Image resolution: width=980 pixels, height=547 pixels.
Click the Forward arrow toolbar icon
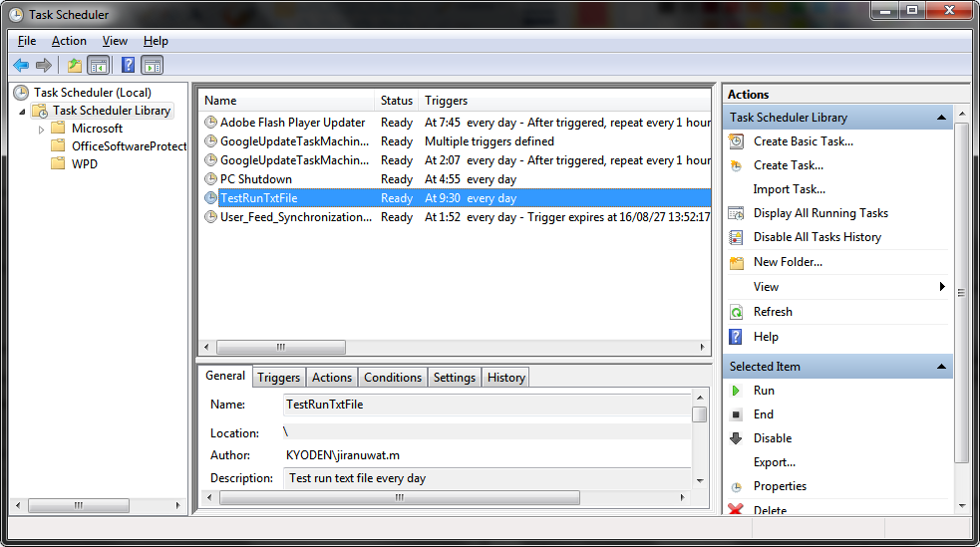pos(44,65)
